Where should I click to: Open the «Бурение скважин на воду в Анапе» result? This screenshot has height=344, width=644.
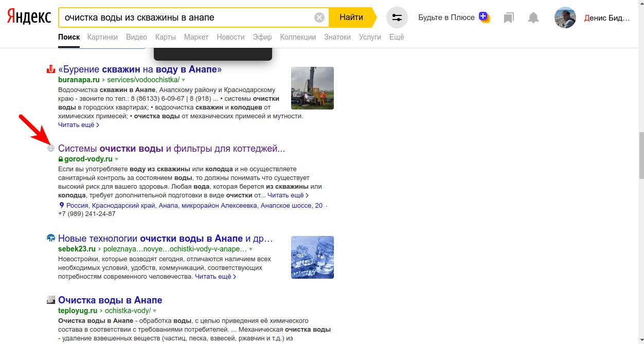(140, 69)
